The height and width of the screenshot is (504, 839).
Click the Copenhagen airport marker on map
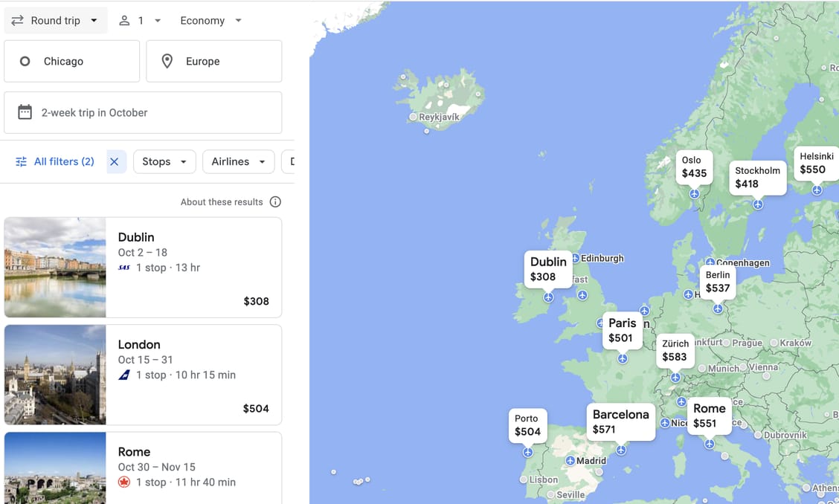710,262
